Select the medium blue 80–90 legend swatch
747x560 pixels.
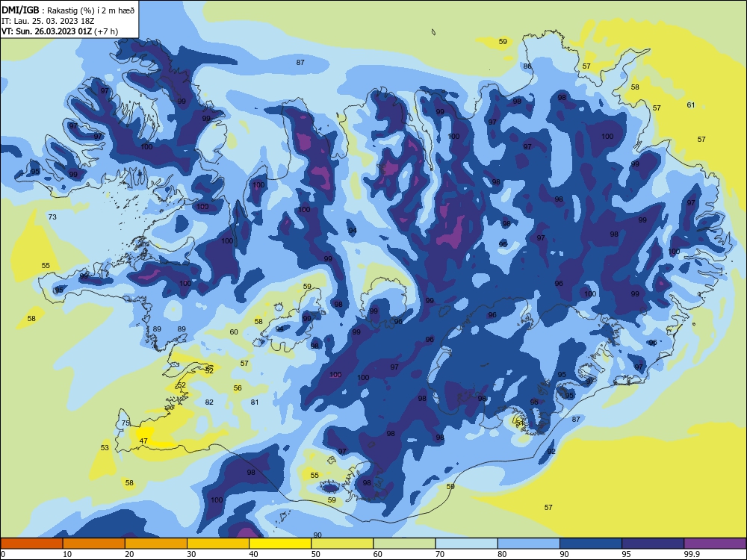[529, 544]
